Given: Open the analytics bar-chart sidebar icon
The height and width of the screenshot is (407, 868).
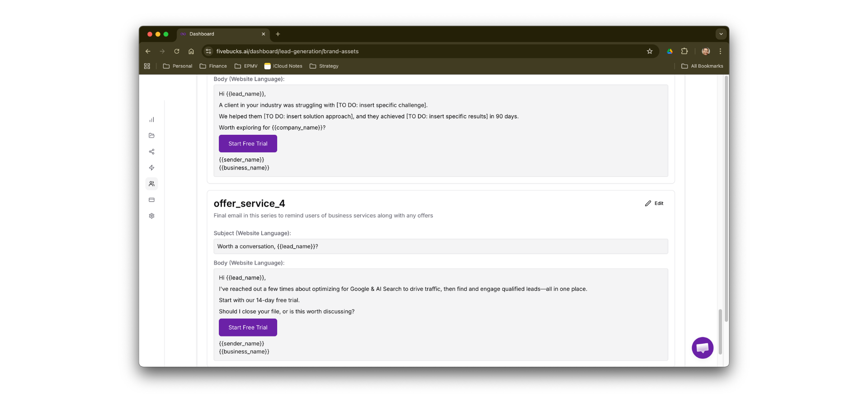Looking at the screenshot, I should click(x=151, y=119).
